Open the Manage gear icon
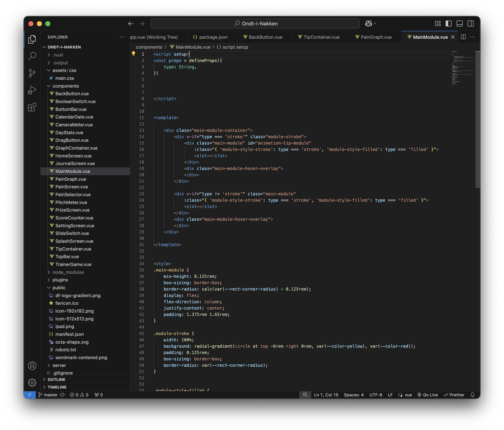 pyautogui.click(x=32, y=383)
